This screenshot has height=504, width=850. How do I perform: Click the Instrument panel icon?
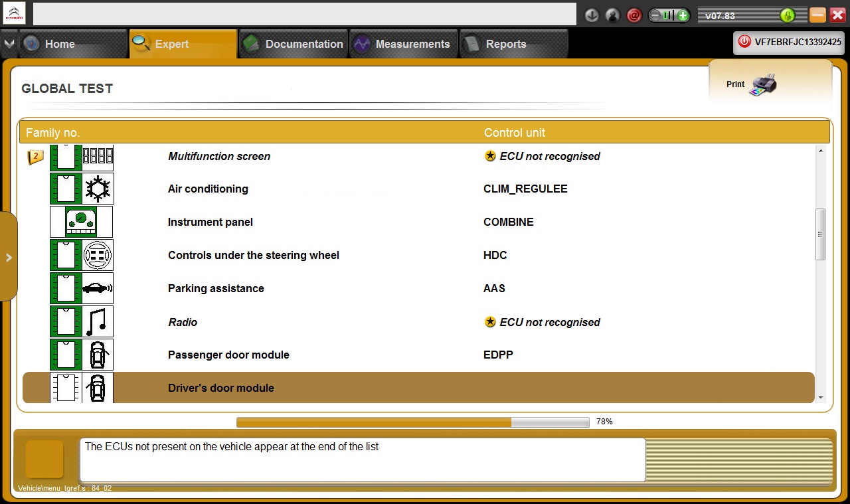(81, 222)
